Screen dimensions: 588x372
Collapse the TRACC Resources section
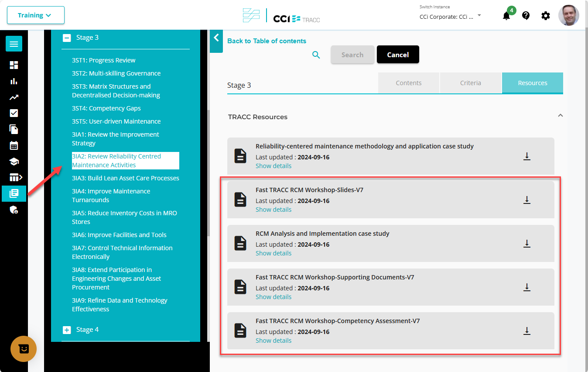(x=560, y=116)
